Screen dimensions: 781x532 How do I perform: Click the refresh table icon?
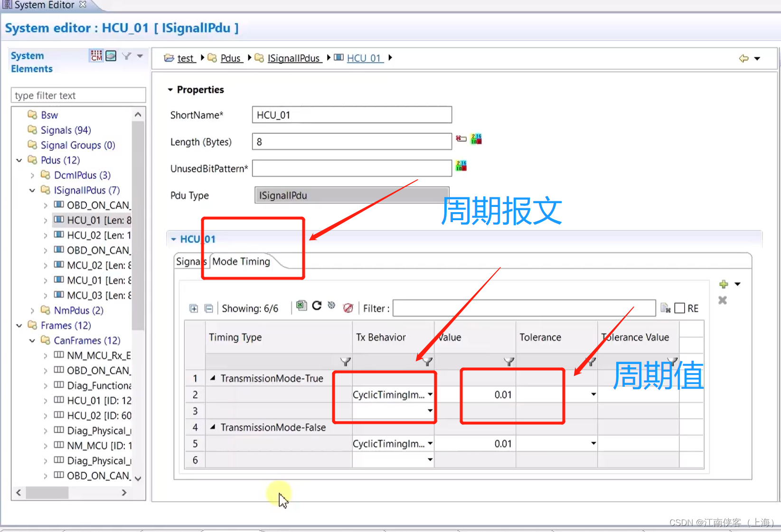tap(317, 306)
